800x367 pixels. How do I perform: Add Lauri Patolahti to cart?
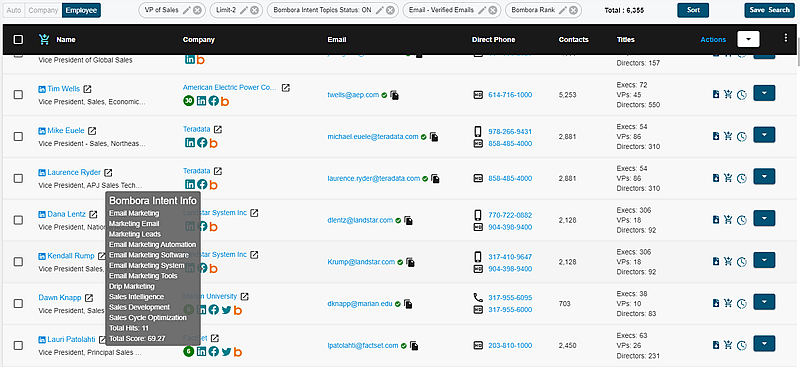click(728, 345)
